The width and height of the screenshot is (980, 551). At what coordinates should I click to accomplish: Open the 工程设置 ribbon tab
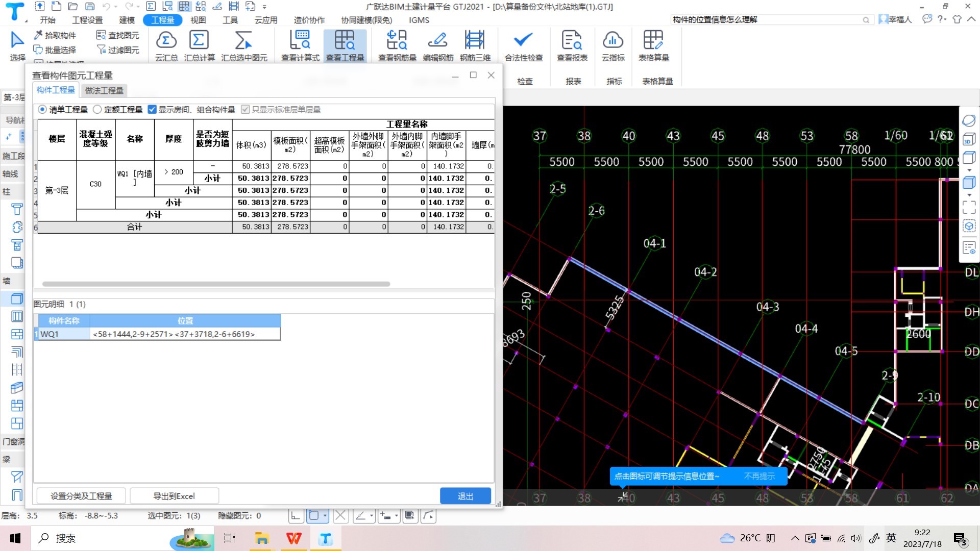coord(87,20)
